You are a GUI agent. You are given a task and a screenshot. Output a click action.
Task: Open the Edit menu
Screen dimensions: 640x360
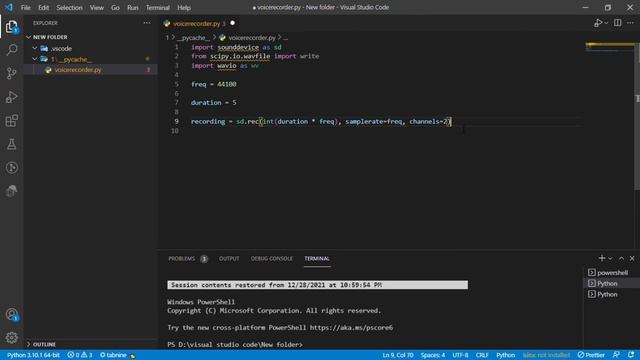[x=43, y=7]
